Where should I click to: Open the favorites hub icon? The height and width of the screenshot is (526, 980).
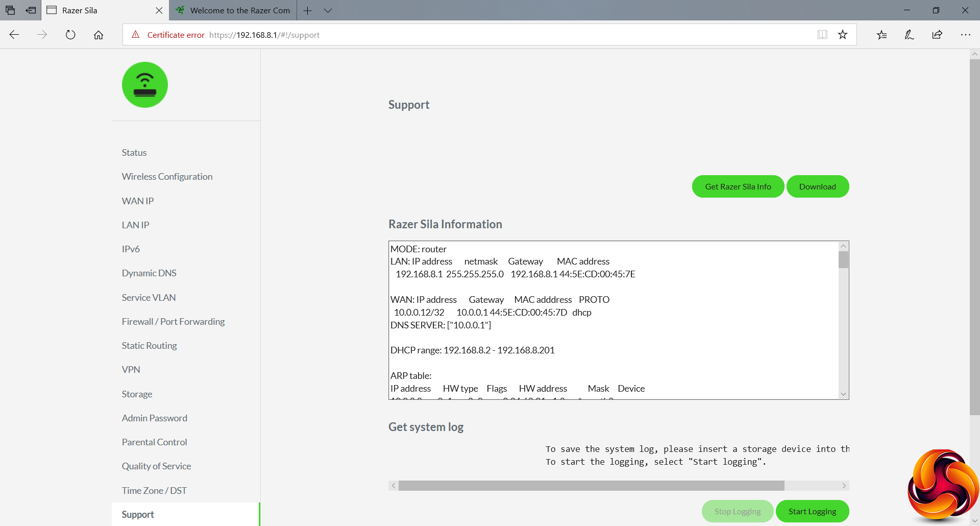coord(881,35)
